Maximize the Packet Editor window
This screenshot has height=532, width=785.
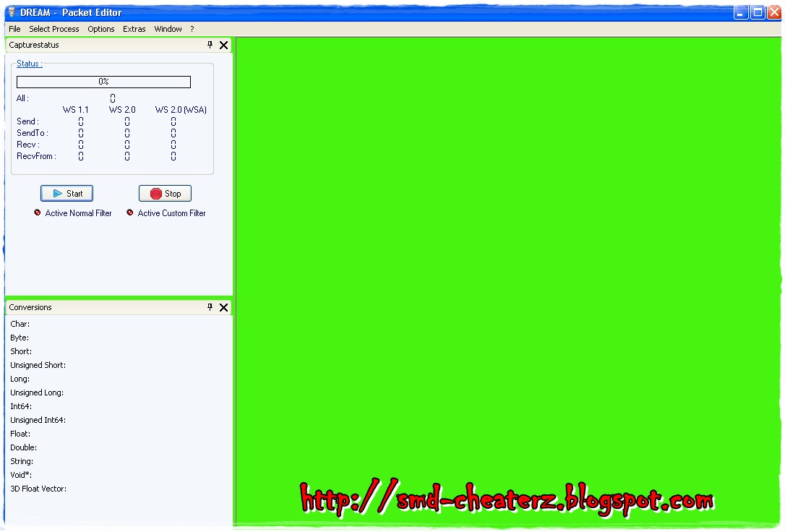coord(758,12)
